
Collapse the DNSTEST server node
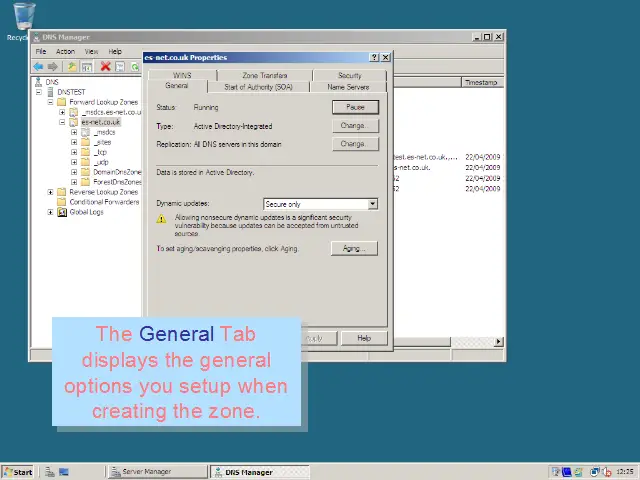[39, 92]
